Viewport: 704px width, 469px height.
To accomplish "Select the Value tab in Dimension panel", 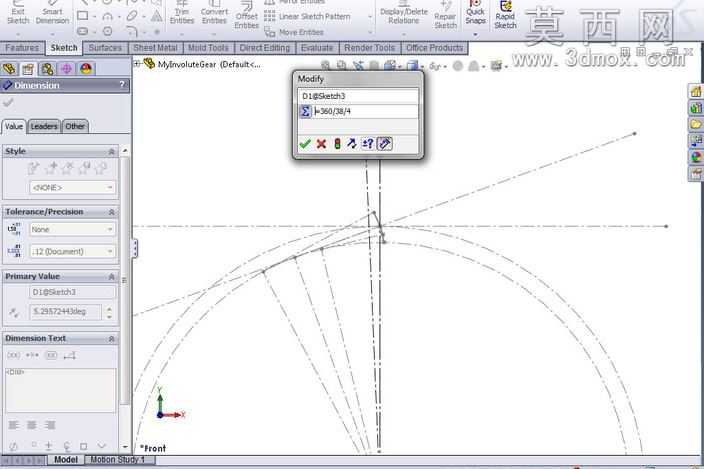I will pyautogui.click(x=14, y=127).
